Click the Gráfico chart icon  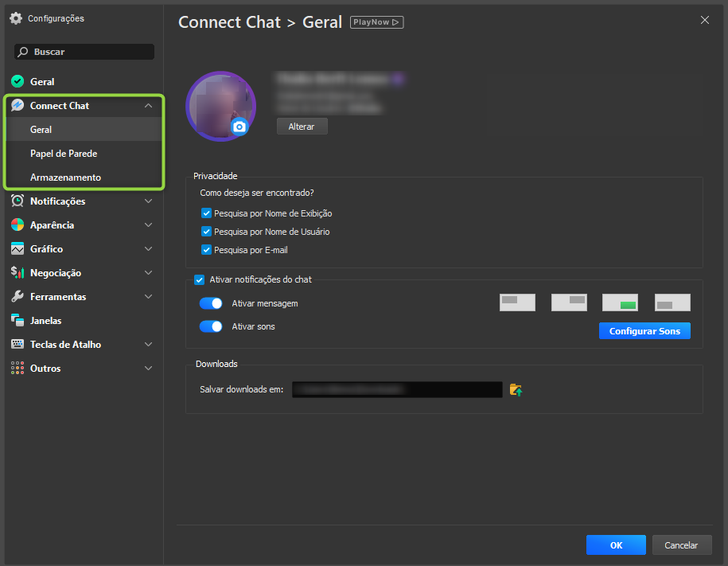tap(18, 248)
